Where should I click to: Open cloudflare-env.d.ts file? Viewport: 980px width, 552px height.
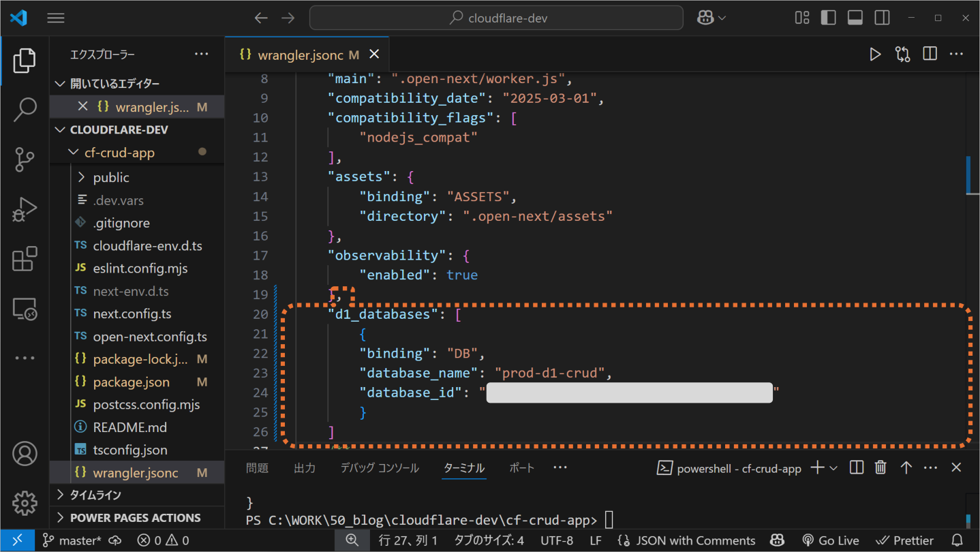(137, 245)
